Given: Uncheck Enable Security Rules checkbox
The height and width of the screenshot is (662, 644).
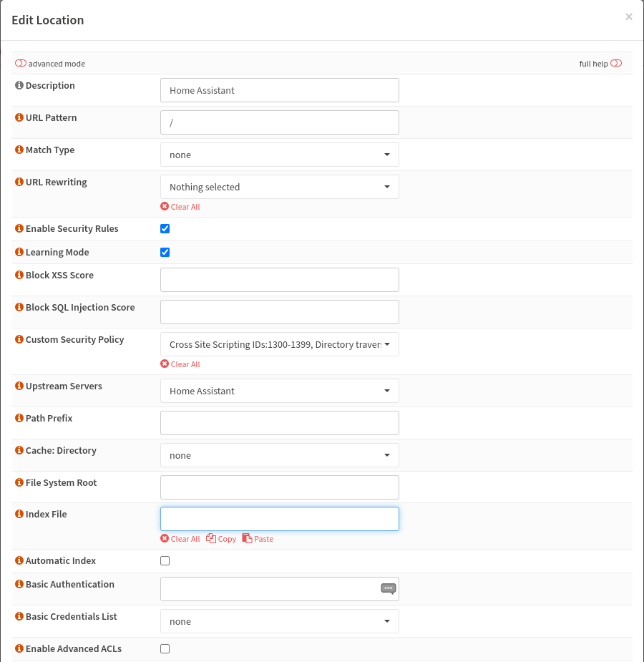Looking at the screenshot, I should tap(165, 229).
